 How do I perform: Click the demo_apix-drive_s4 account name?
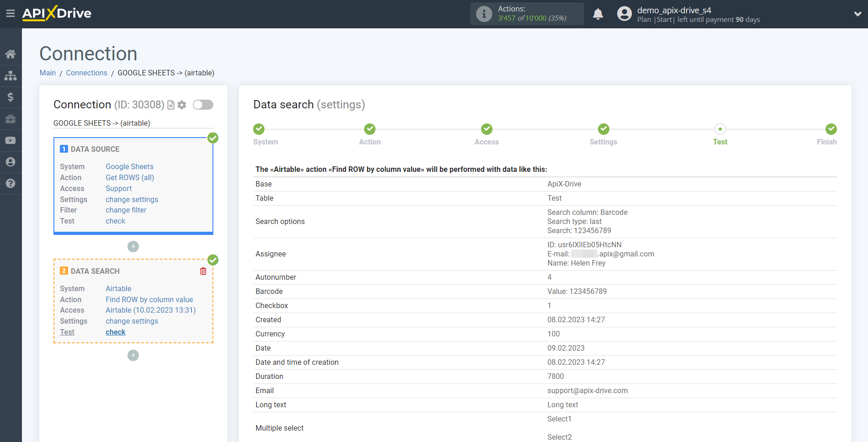[674, 10]
